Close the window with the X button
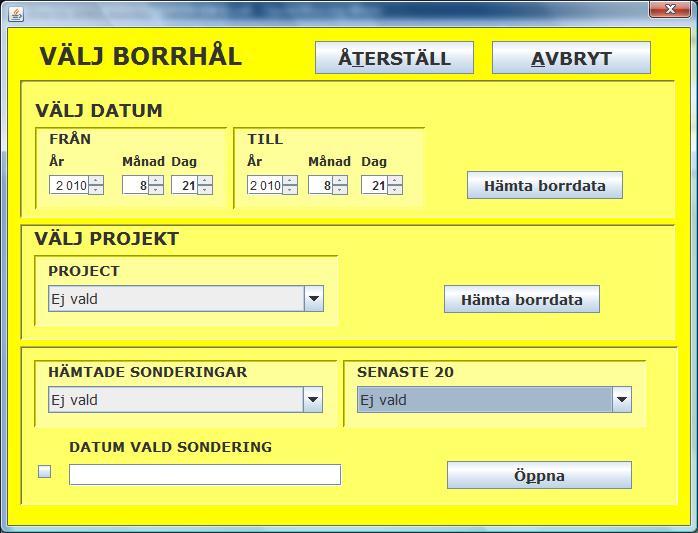Viewport: 698px width, 533px height. click(x=670, y=9)
